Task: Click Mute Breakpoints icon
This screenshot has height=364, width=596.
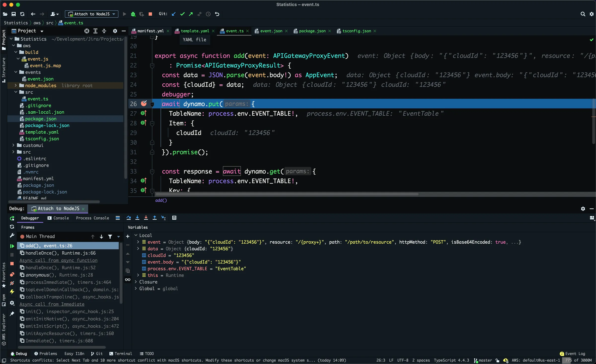Action: coord(12,283)
